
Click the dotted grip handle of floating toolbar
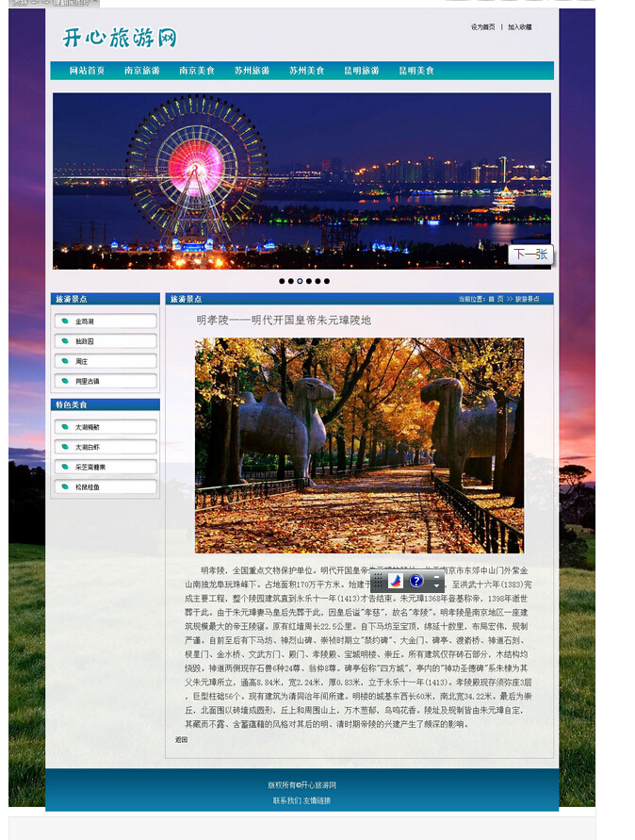pos(377,581)
